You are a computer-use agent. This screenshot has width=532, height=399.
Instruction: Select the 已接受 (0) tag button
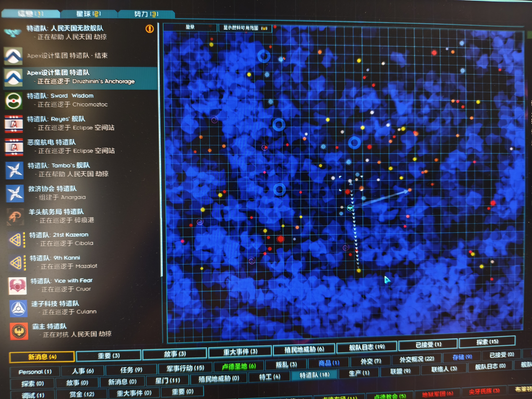click(502, 355)
